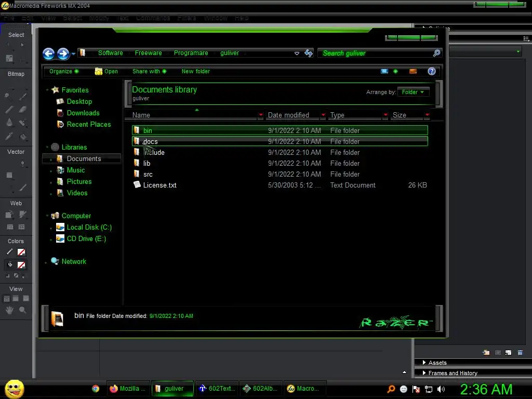This screenshot has width=532, height=399.
Task: Open the Organize menu
Action: (x=64, y=71)
